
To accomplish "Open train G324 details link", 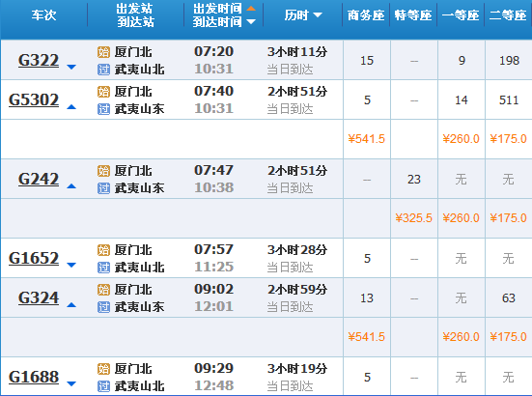I will 39,297.
